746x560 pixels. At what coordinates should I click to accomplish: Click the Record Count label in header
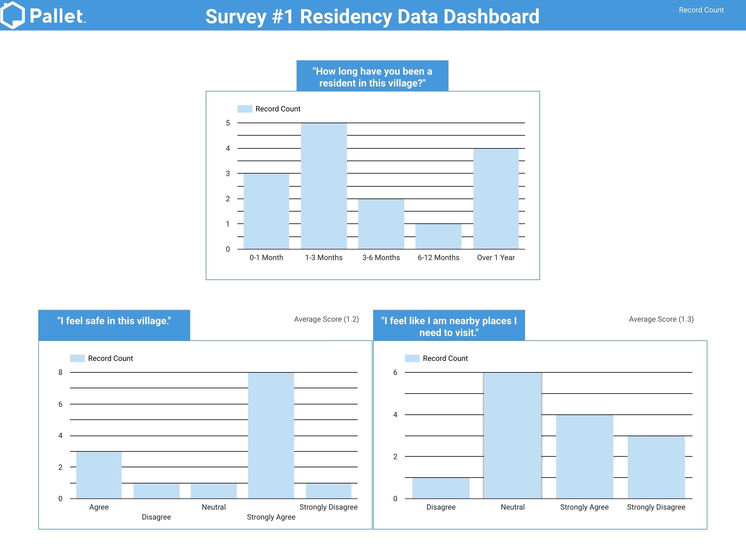pos(701,10)
